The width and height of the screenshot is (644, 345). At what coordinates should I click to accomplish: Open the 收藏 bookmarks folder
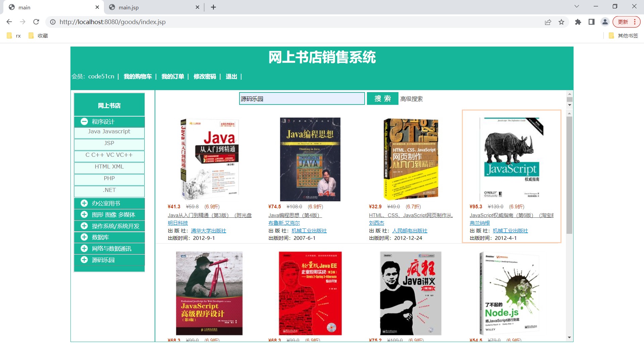point(39,36)
